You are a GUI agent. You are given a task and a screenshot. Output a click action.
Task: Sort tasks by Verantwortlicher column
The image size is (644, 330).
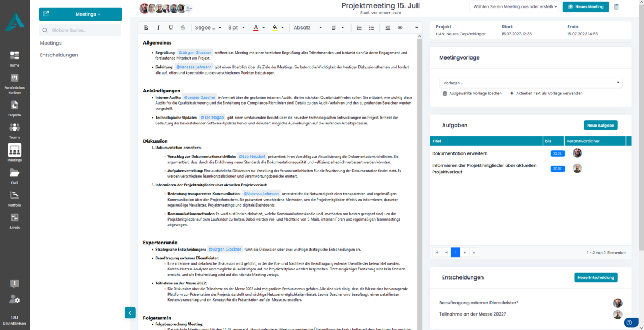point(595,141)
